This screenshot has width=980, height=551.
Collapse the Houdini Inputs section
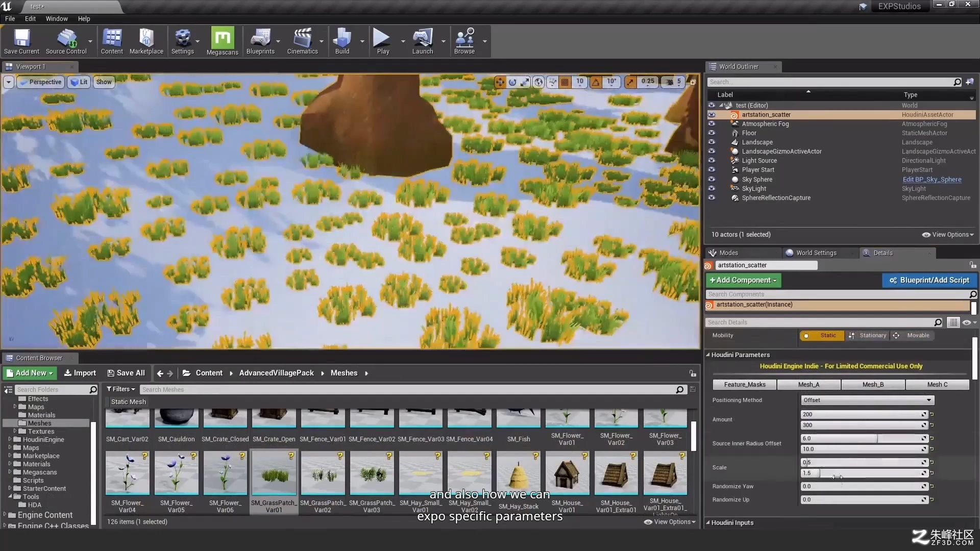pyautogui.click(x=708, y=523)
